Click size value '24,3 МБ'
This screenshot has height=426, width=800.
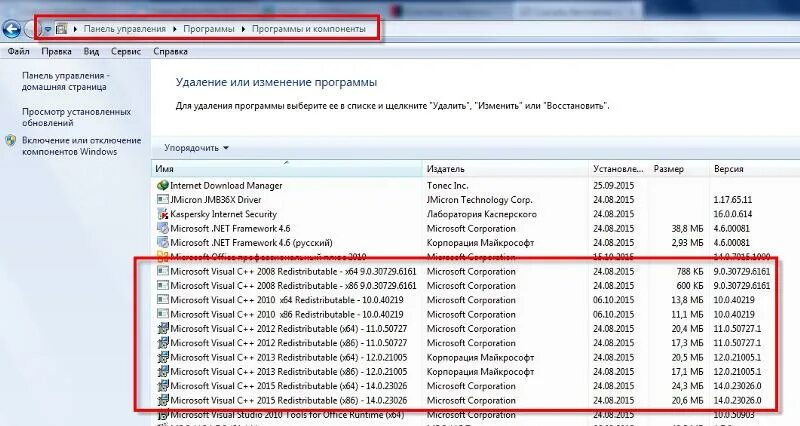[x=687, y=386]
